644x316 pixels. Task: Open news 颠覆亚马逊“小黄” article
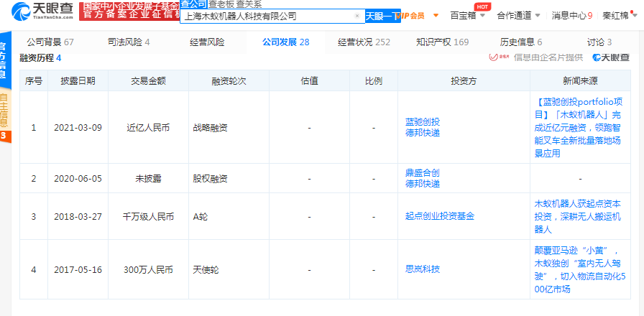[x=580, y=269]
